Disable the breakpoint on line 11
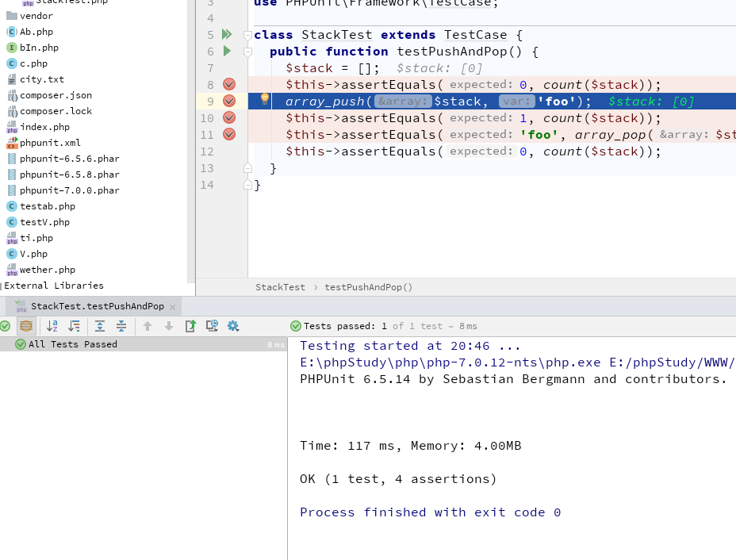Viewport: 736px width, 560px height. pyautogui.click(x=229, y=134)
